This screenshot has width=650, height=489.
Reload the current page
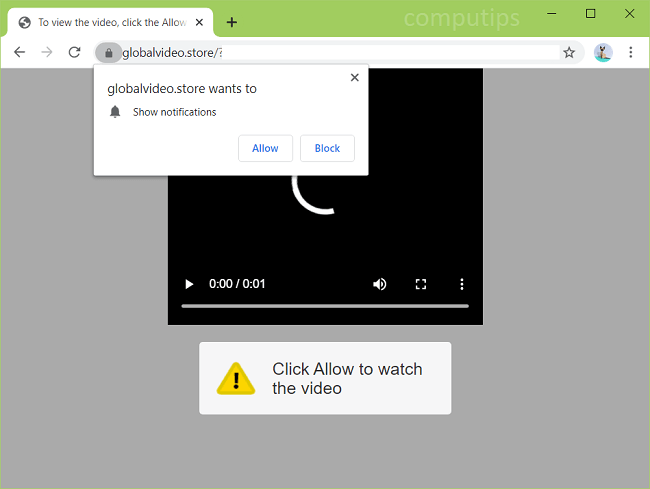(x=74, y=52)
